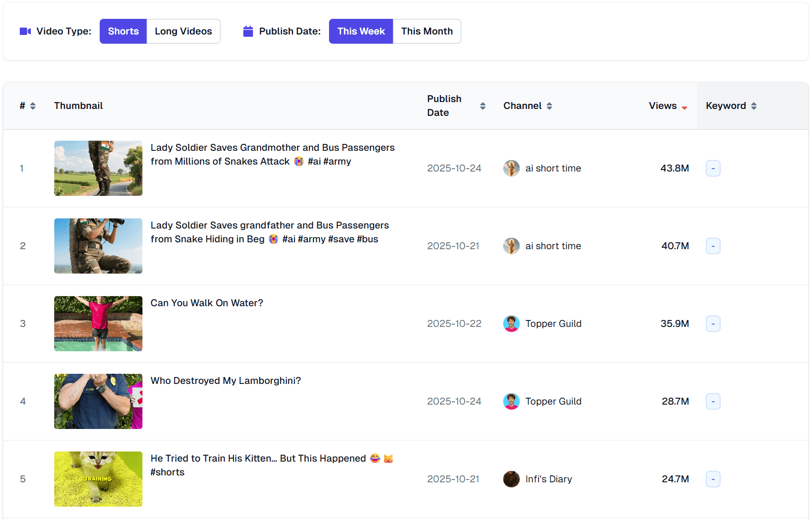This screenshot has height=520, width=812.
Task: Open the Topper Guild channel avatar in row 3
Action: 511,323
